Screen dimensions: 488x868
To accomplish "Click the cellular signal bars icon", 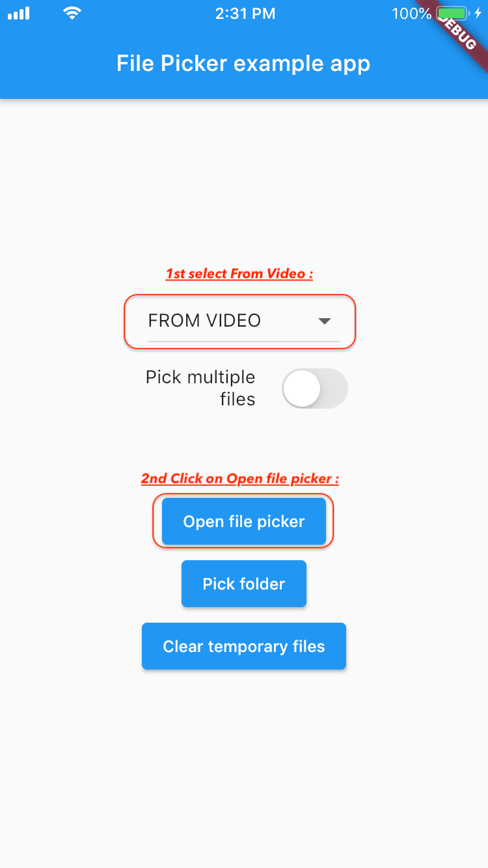I will (19, 13).
